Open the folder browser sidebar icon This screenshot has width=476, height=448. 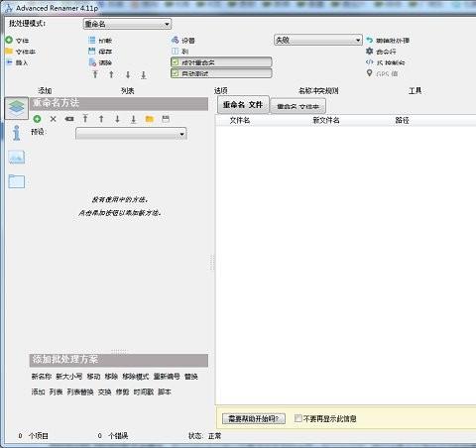click(17, 181)
